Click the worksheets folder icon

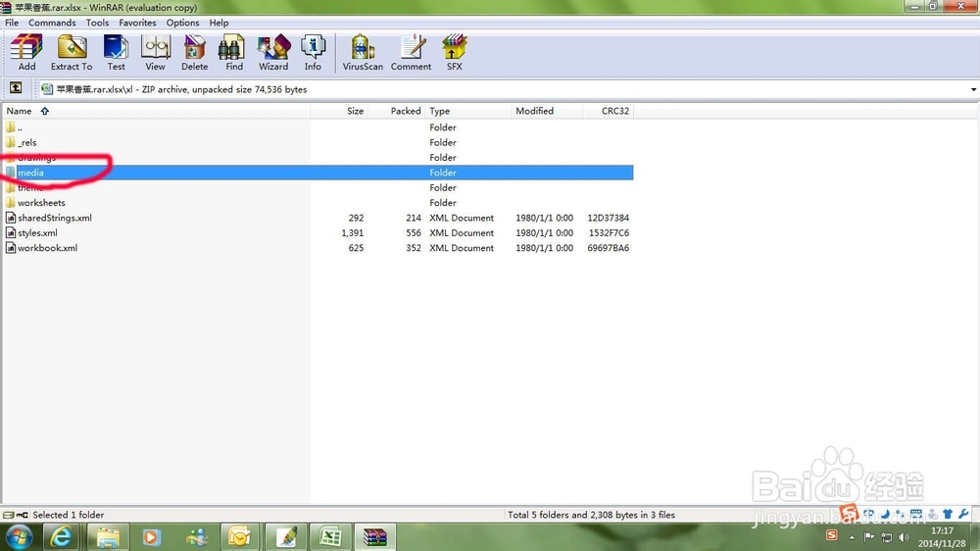pos(11,202)
